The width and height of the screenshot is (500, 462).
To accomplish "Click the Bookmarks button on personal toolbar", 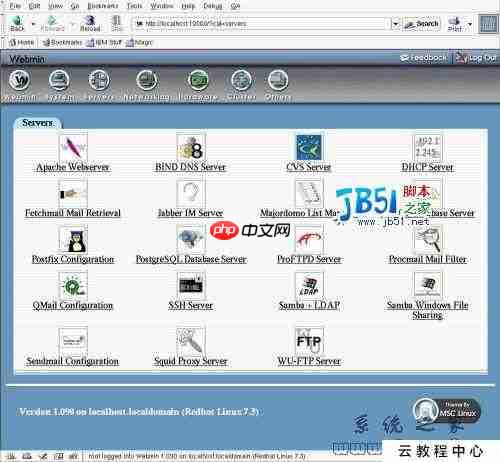I will pos(62,43).
